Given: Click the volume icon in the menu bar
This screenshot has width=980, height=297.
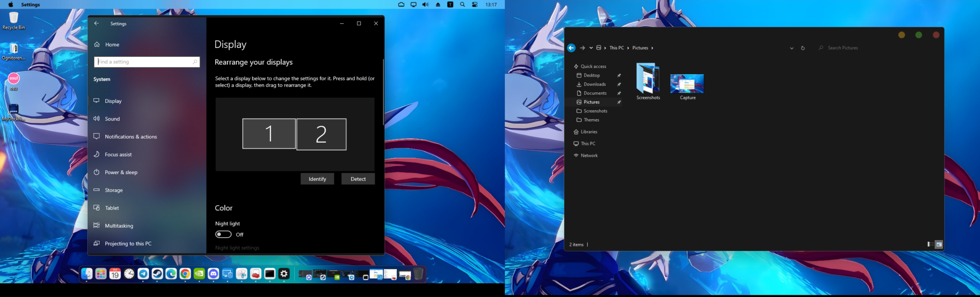Looking at the screenshot, I should 425,5.
